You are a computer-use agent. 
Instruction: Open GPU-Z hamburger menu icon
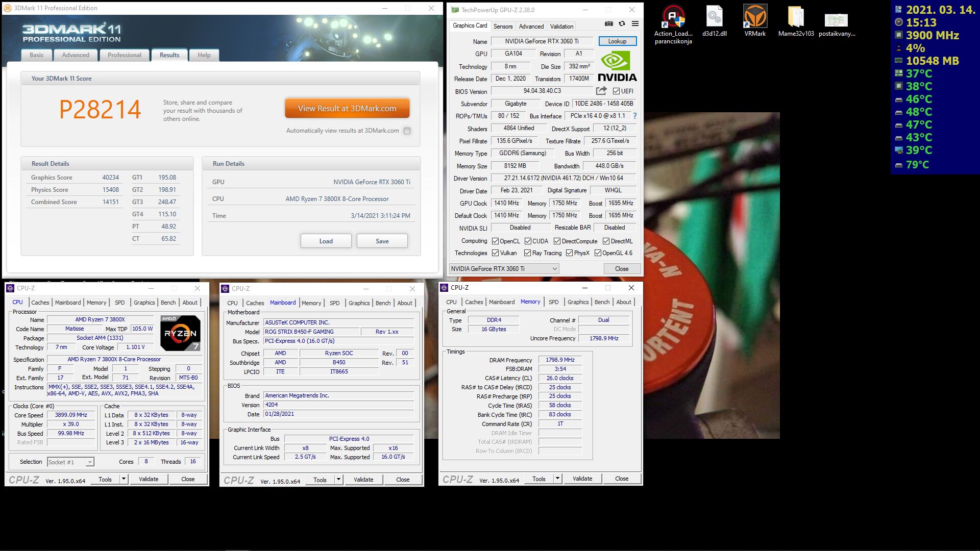(x=635, y=24)
